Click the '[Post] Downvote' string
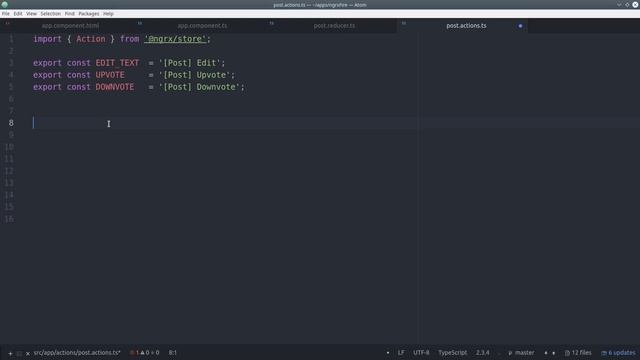640x360 pixels. click(199, 87)
